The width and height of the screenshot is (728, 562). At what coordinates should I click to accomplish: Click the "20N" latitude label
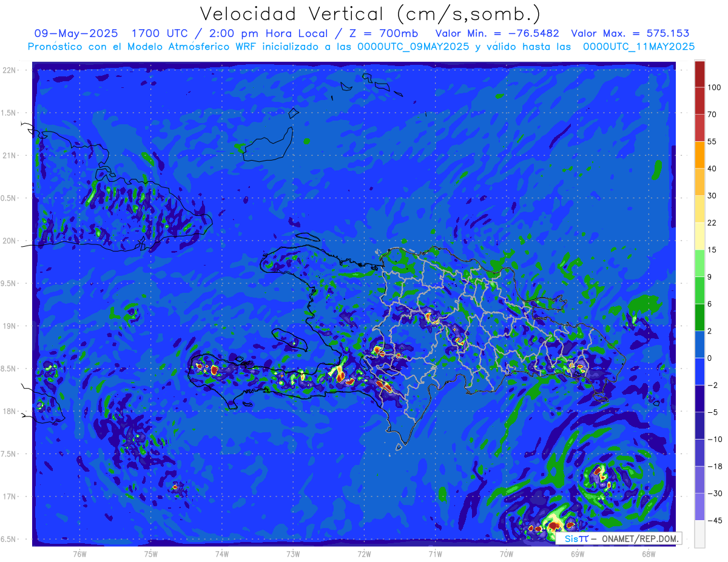(x=10, y=241)
